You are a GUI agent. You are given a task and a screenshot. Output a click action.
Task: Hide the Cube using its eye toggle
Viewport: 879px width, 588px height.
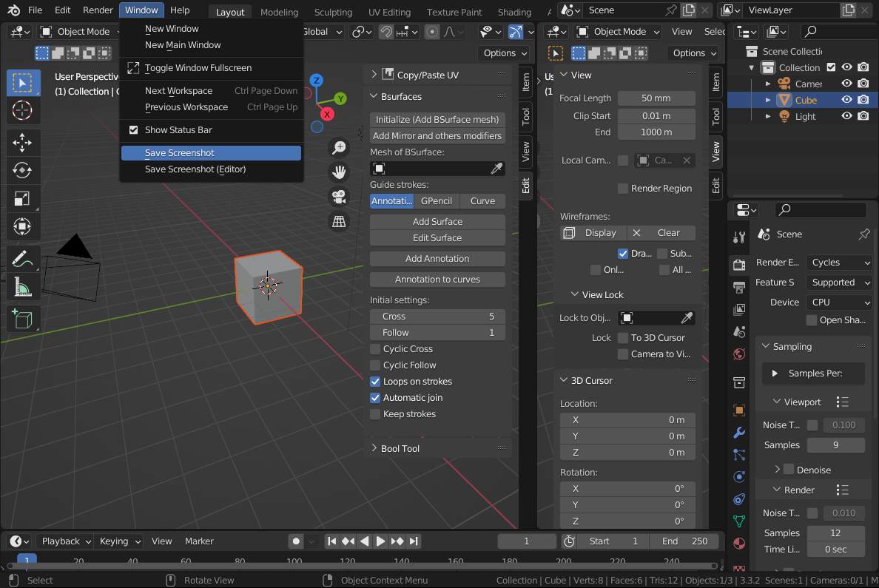coord(848,100)
